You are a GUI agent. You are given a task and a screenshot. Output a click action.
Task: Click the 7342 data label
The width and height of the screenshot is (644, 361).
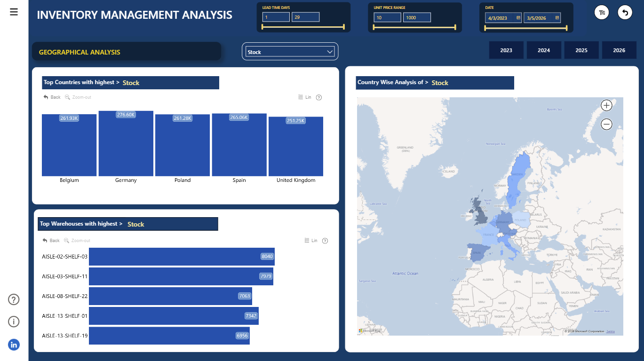(x=251, y=316)
